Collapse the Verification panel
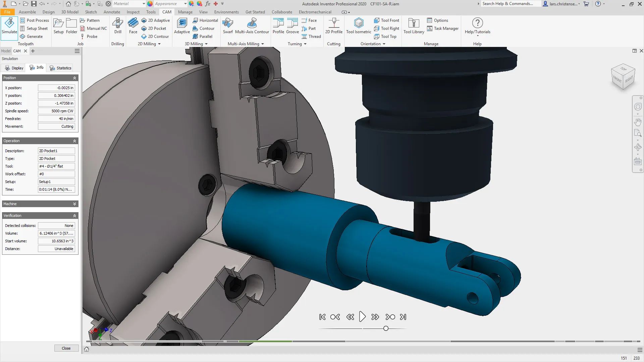This screenshot has width=644, height=362. click(x=74, y=216)
